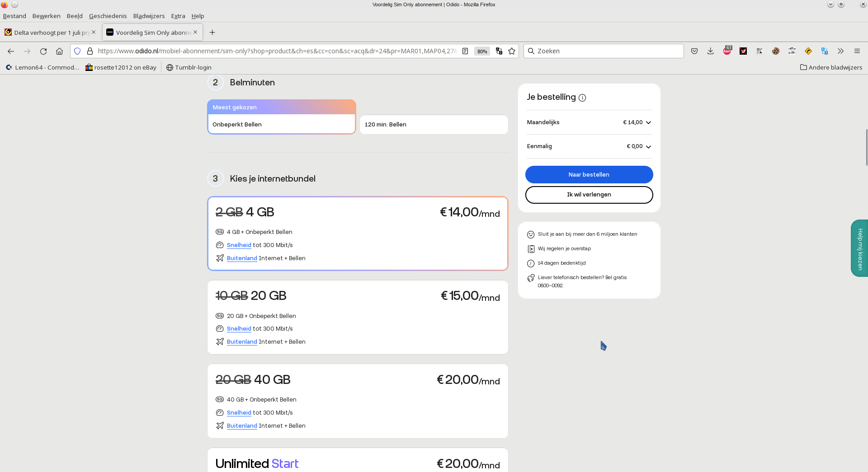Viewport: 868px width, 472px height.
Task: Choose the 40 GB bundle card
Action: 358,401
